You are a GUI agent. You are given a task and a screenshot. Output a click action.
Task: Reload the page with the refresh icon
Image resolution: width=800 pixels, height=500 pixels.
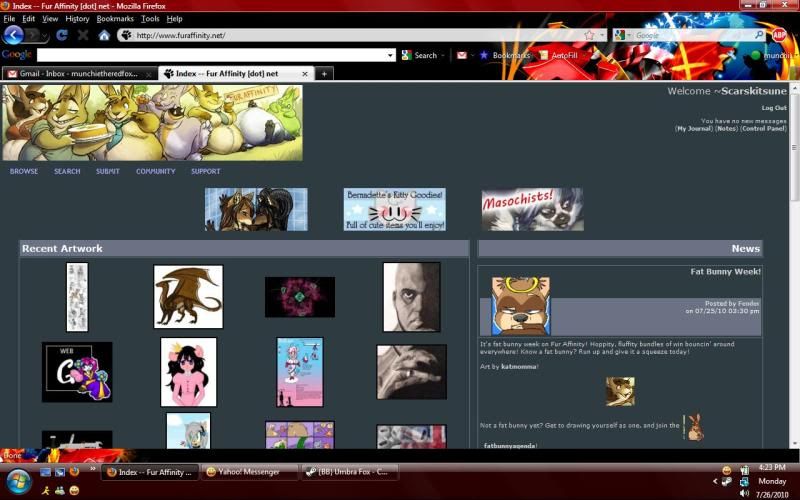click(62, 35)
